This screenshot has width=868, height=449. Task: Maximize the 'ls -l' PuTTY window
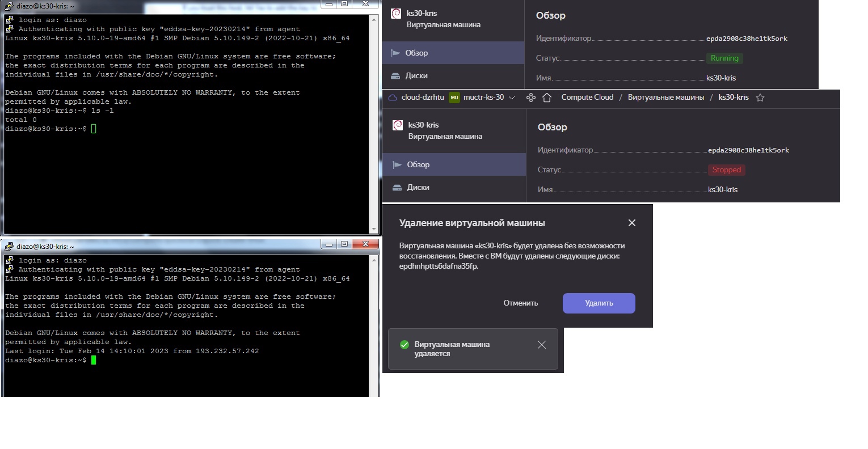click(344, 4)
